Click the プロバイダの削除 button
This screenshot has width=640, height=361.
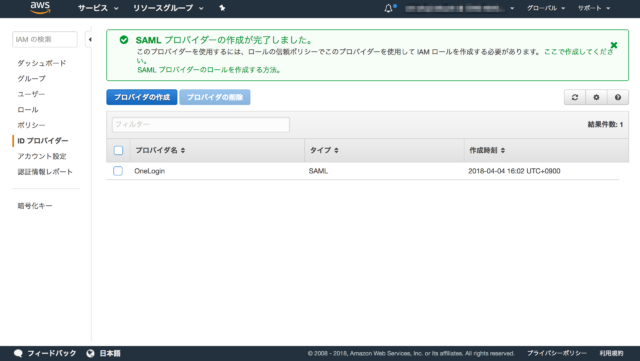click(x=215, y=97)
